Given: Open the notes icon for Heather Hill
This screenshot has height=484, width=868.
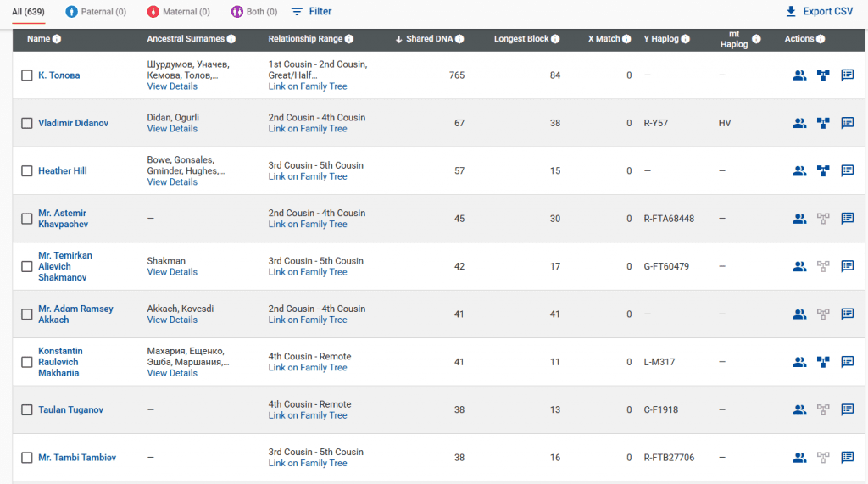Looking at the screenshot, I should 847,170.
